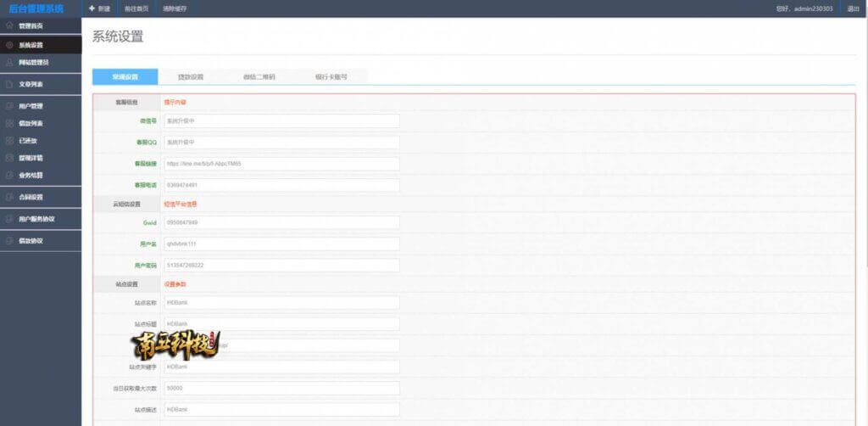The width and height of the screenshot is (868, 426).
Task: Open the 银行卡账号 tab
Action: (331, 76)
